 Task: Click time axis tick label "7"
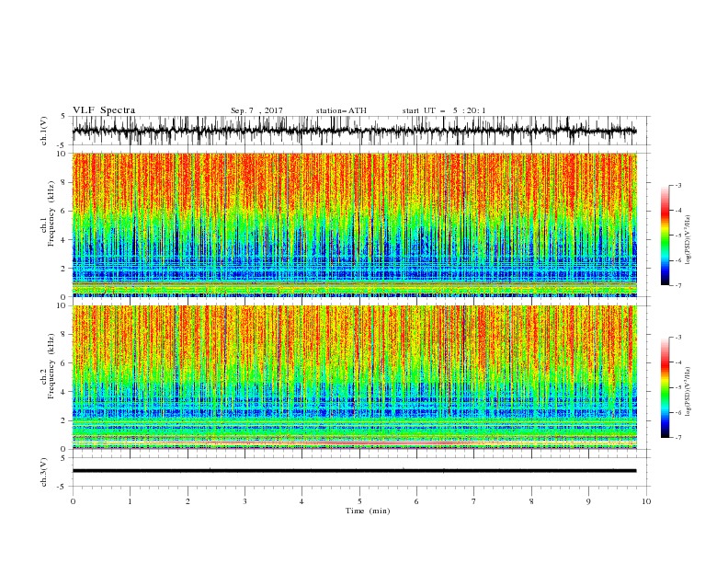tap(474, 501)
